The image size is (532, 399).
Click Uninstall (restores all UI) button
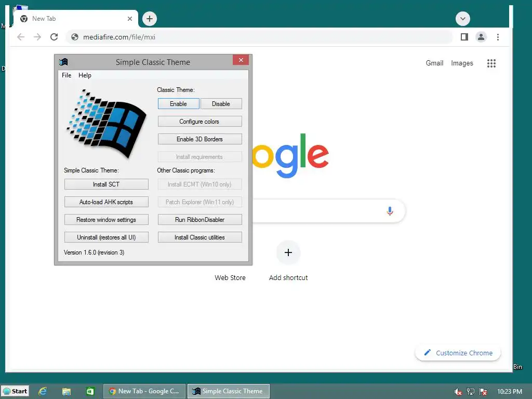click(106, 237)
